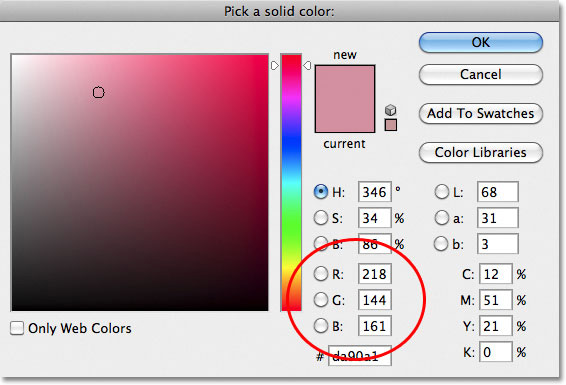Select the R red radio button
566x385 pixels.
[321, 274]
